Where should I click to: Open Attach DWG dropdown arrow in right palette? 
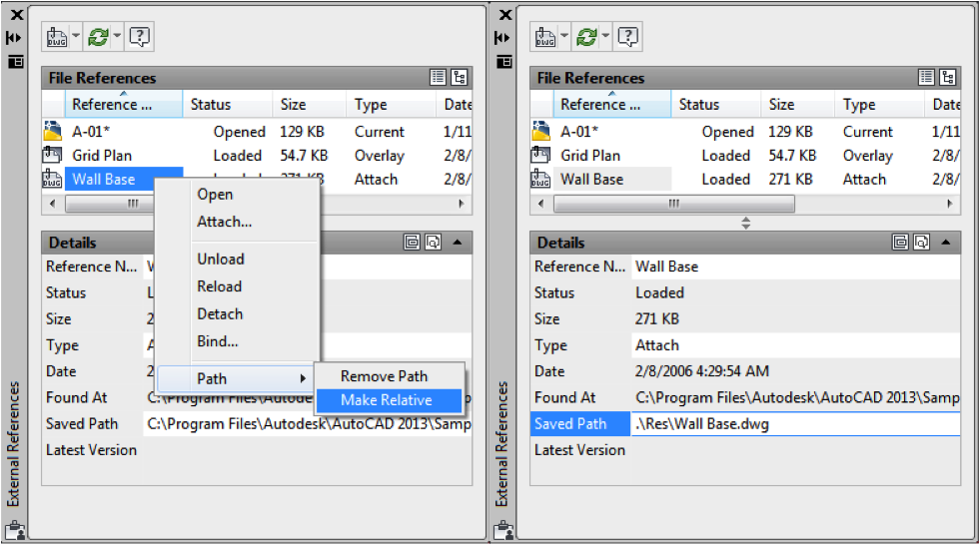[564, 36]
